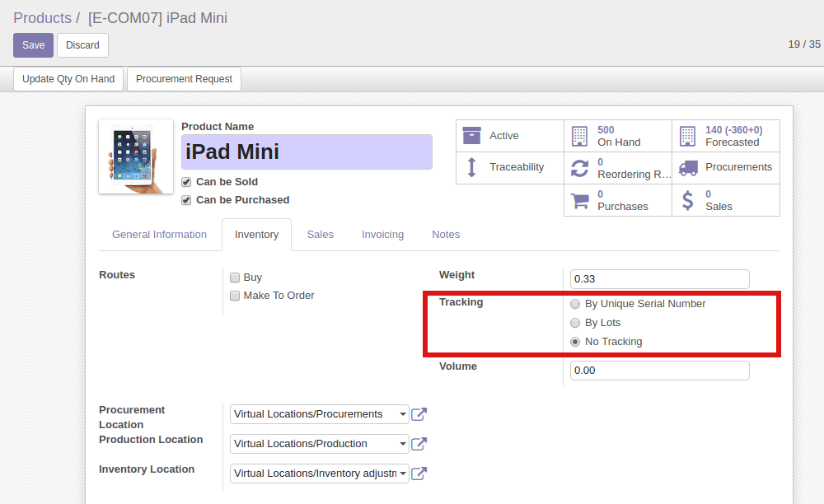
Task: Toggle the Can be Sold checkbox
Action: [186, 182]
